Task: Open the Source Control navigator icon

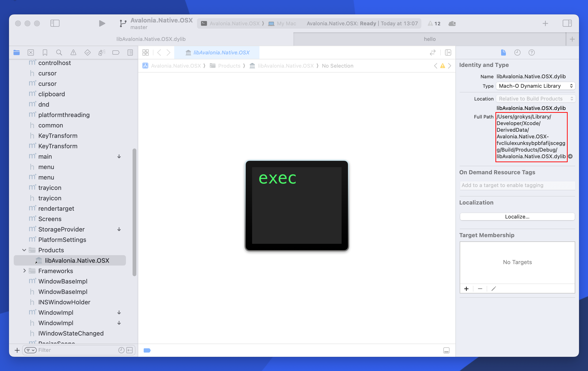Action: click(x=31, y=52)
